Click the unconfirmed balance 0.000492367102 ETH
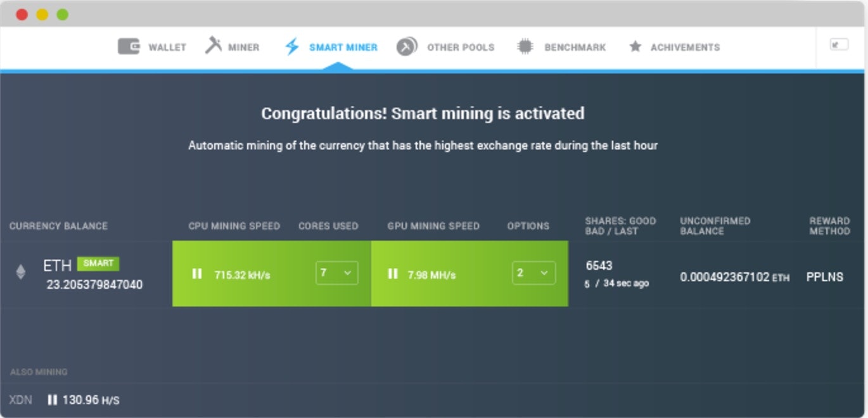Image resolution: width=868 pixels, height=418 pixels. [735, 277]
